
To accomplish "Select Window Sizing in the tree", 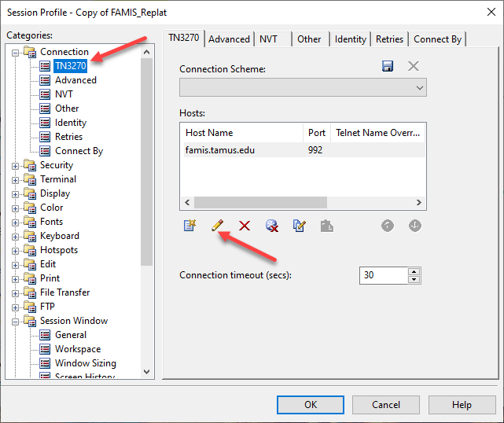I will (86, 363).
